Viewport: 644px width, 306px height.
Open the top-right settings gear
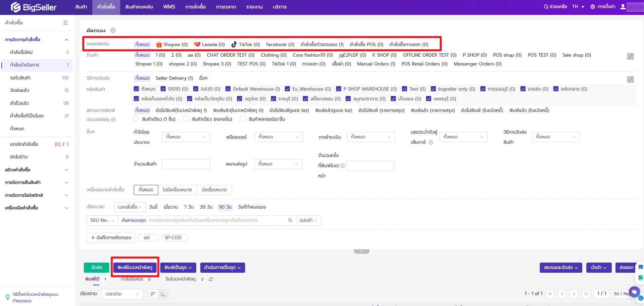coord(593,7)
